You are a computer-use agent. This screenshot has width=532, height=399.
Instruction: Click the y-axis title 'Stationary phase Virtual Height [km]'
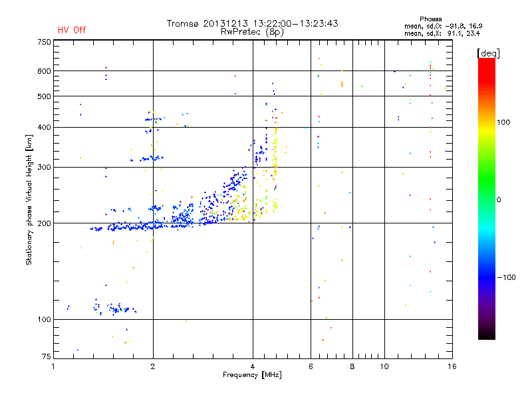29,199
